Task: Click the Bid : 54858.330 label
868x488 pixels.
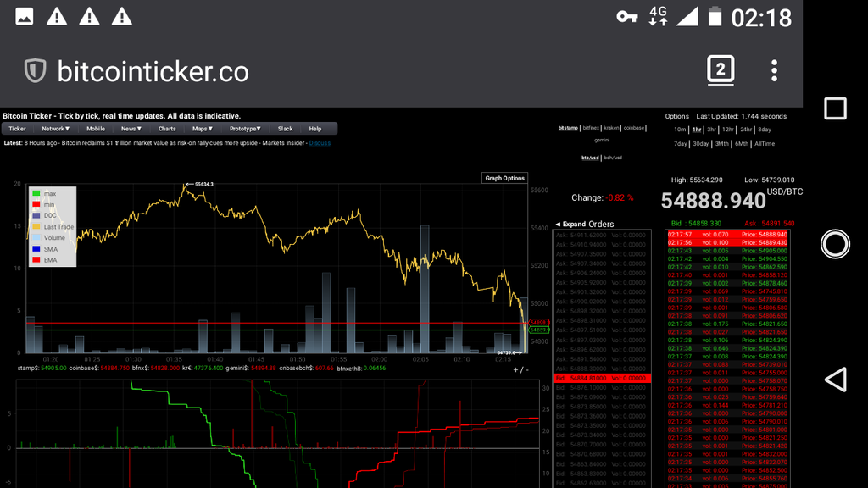Action: (696, 224)
